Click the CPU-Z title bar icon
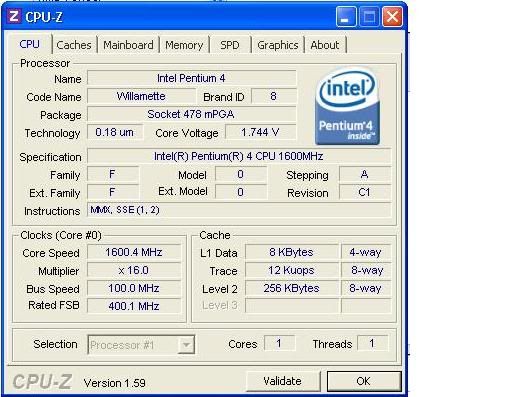The height and width of the screenshot is (397, 512). point(14,16)
